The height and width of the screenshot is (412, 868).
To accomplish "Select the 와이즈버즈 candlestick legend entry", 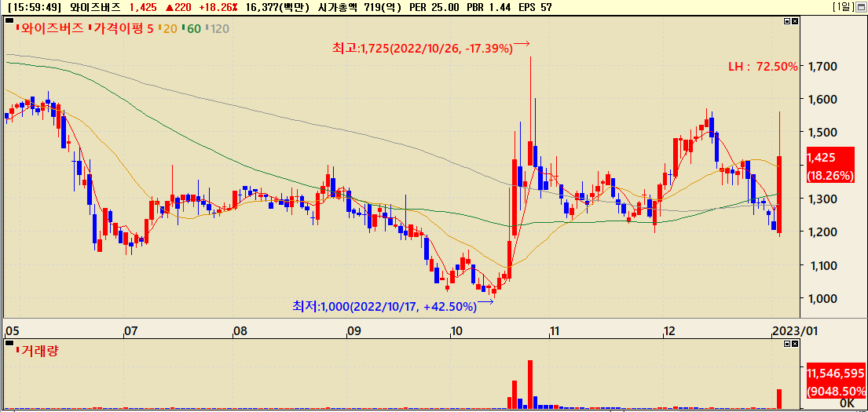I will click(50, 29).
